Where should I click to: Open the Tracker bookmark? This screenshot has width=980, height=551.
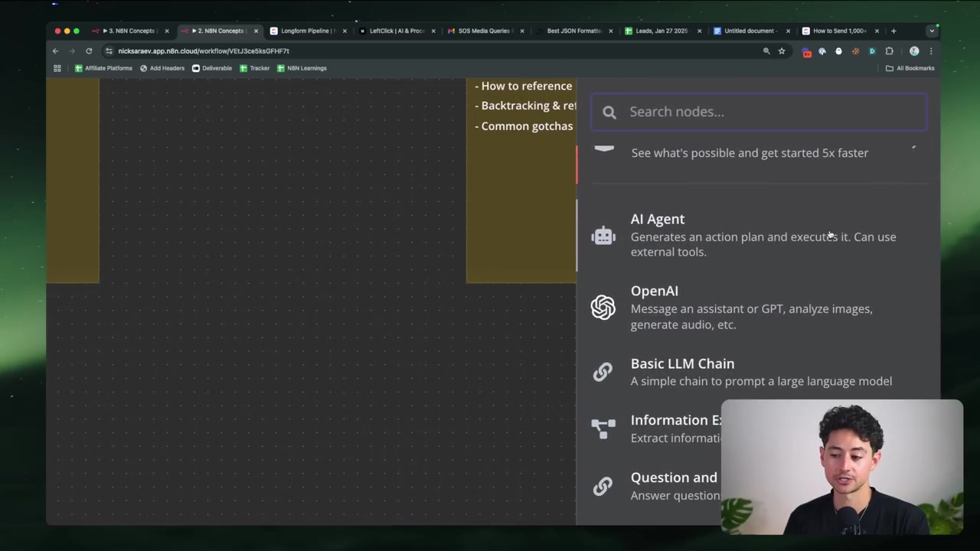[x=254, y=68]
